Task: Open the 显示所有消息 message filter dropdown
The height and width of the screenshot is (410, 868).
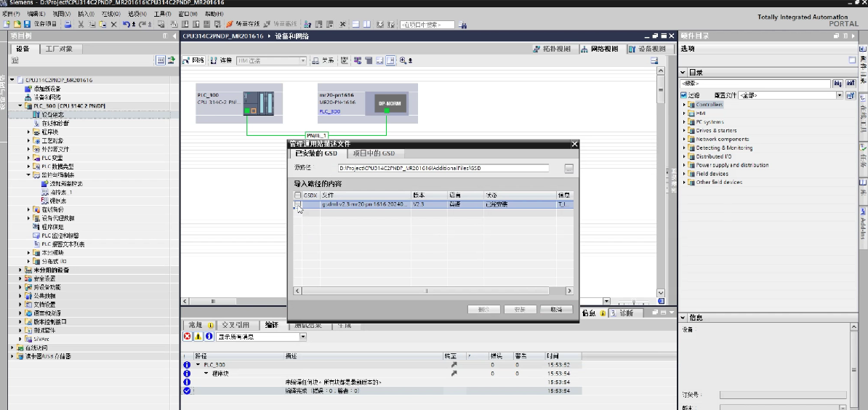Action: [x=303, y=337]
